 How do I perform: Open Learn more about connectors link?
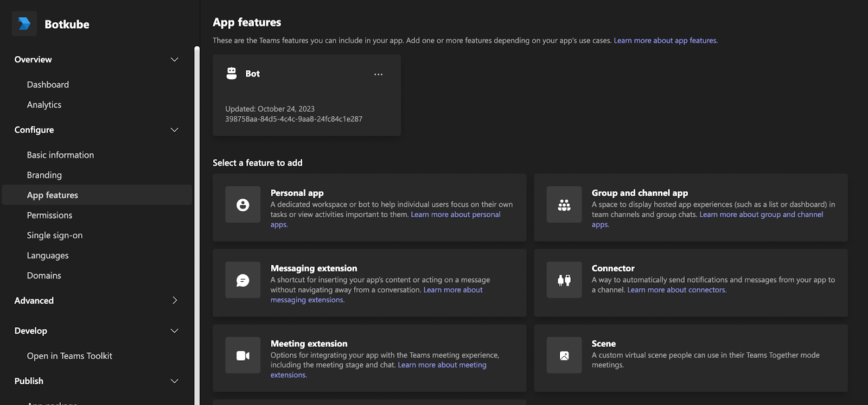coord(676,290)
